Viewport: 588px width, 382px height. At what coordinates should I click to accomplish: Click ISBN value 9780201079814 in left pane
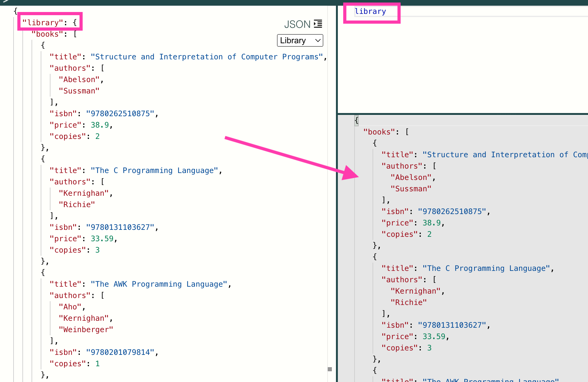pos(120,352)
